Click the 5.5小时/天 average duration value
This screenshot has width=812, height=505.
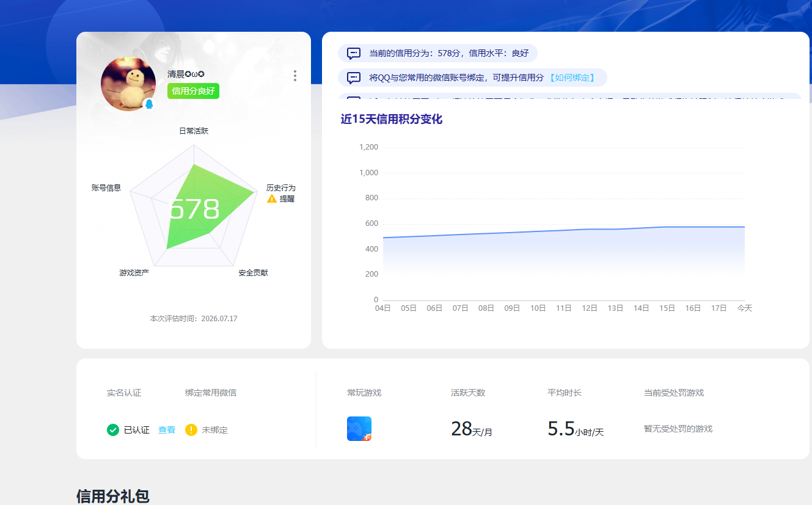(x=576, y=429)
